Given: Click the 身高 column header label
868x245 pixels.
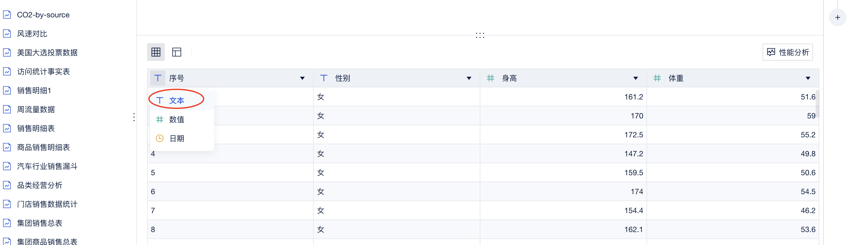Looking at the screenshot, I should (x=509, y=78).
